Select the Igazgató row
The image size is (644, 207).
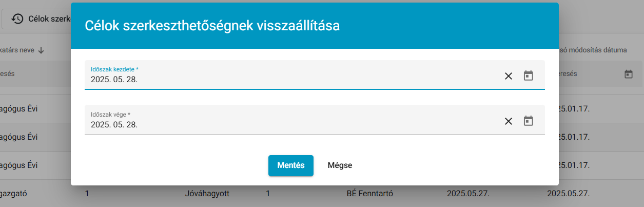click(x=322, y=194)
